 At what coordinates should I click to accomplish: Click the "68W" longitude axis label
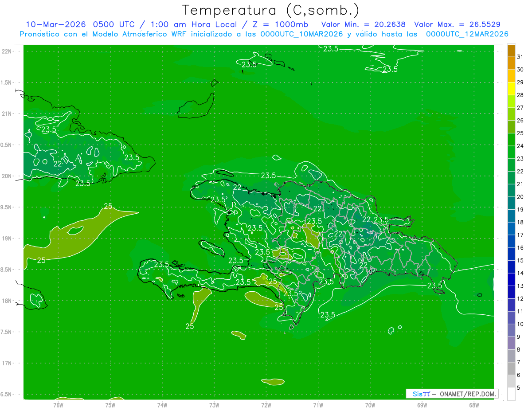pos(473,405)
